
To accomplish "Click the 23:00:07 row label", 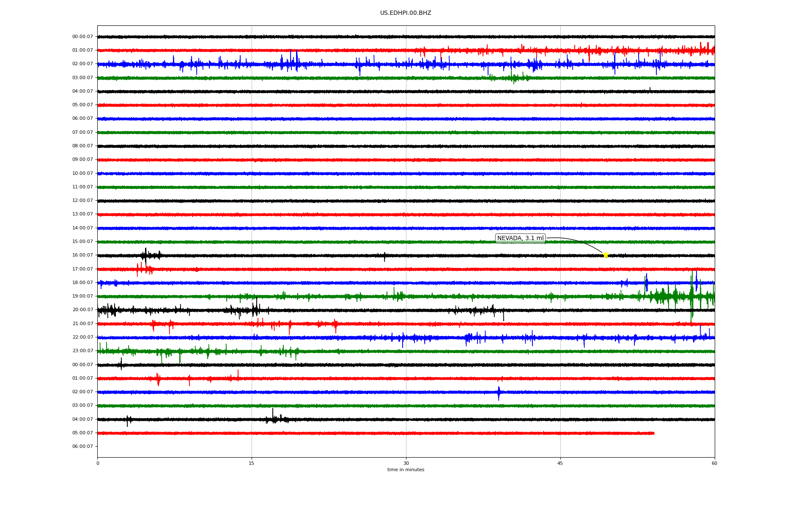I will tap(82, 351).
